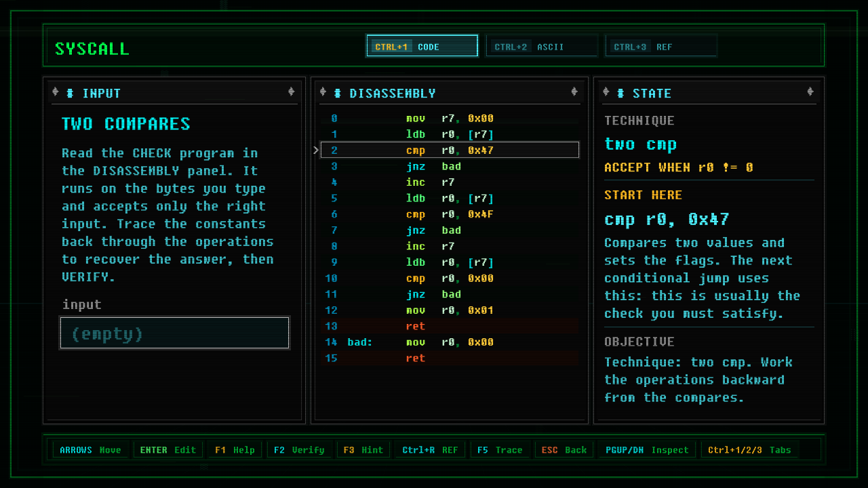Switch to the ASCII tab
This screenshot has width=868, height=488.
click(541, 46)
